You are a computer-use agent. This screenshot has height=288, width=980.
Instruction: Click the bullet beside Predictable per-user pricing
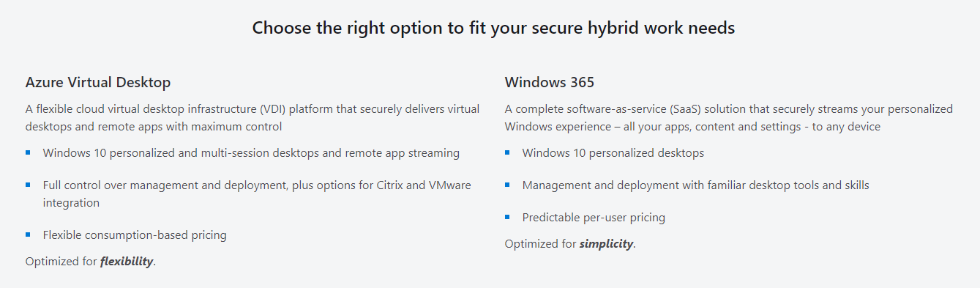(507, 217)
